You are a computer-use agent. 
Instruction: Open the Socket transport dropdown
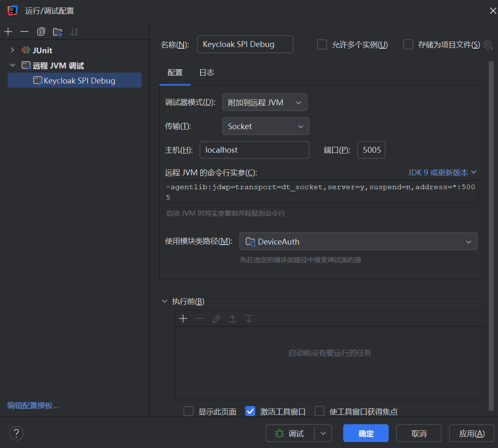click(265, 126)
